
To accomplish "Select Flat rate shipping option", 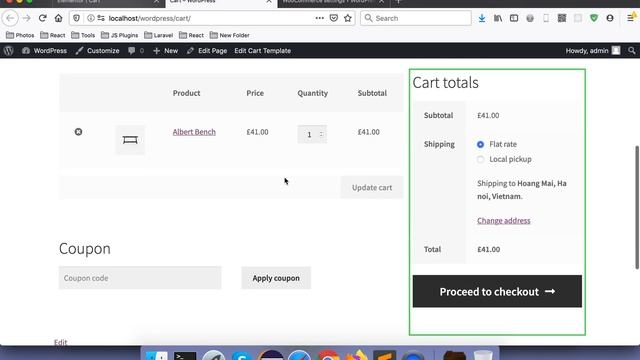I will [x=480, y=144].
